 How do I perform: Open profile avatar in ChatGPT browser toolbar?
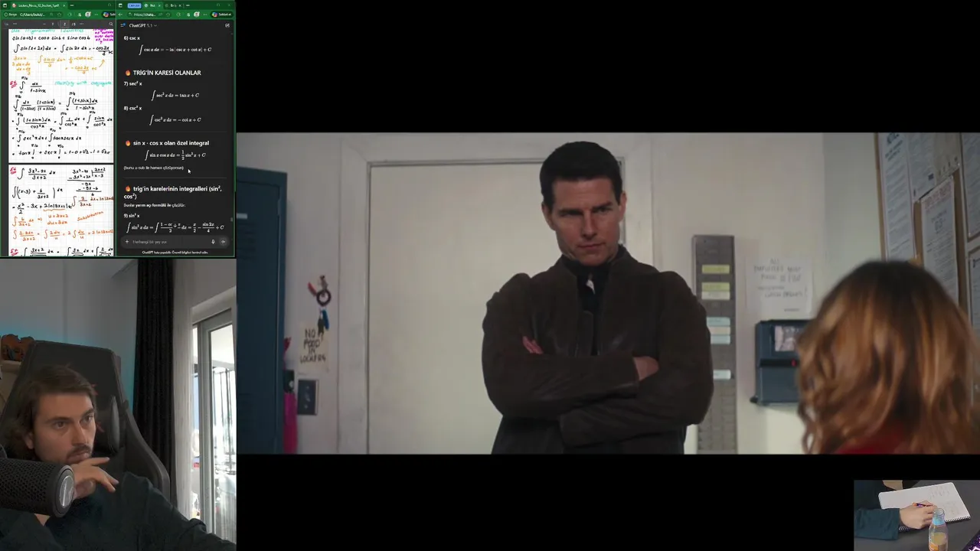197,15
